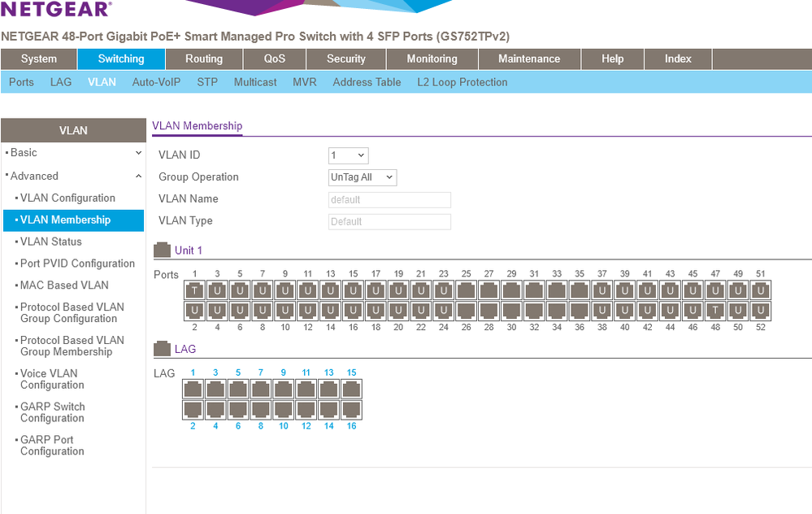Viewport: 812px width, 514px height.
Task: Click the NETGEAR logo
Action: click(56, 8)
